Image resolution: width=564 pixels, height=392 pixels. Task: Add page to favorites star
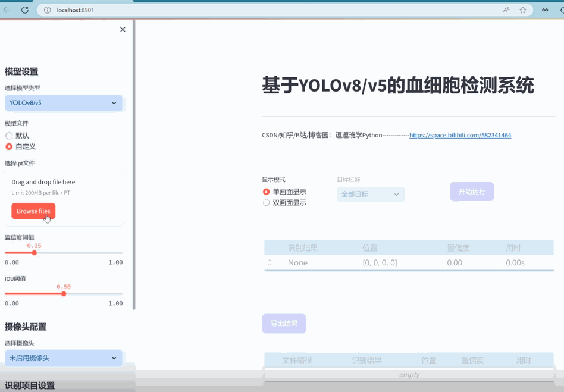[523, 10]
